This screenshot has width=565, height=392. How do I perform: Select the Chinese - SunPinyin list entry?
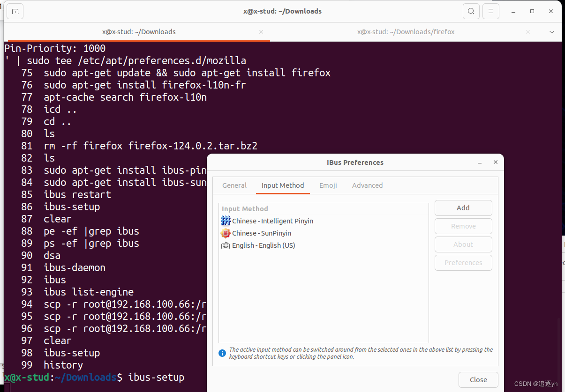point(263,233)
